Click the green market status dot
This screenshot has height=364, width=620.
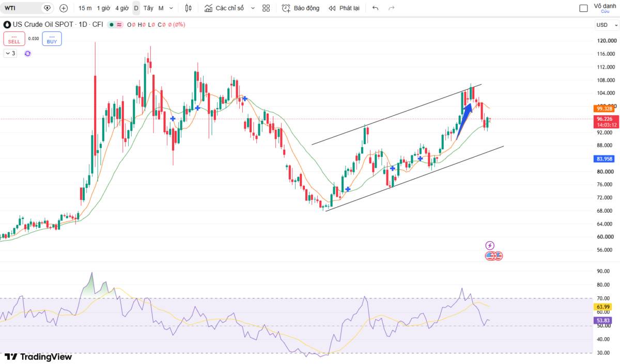(x=111, y=24)
